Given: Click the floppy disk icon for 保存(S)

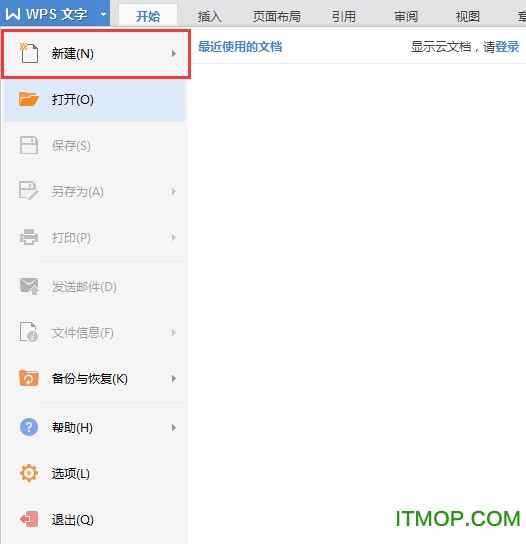Looking at the screenshot, I should click(28, 145).
